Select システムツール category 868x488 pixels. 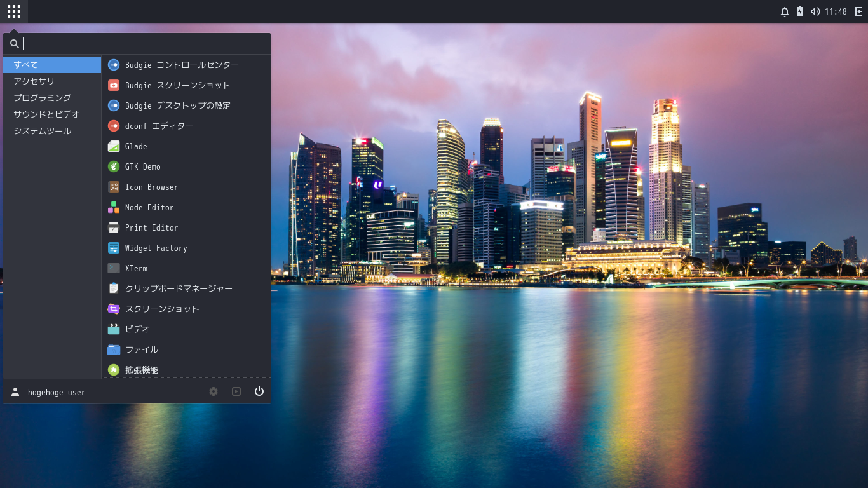(x=52, y=131)
